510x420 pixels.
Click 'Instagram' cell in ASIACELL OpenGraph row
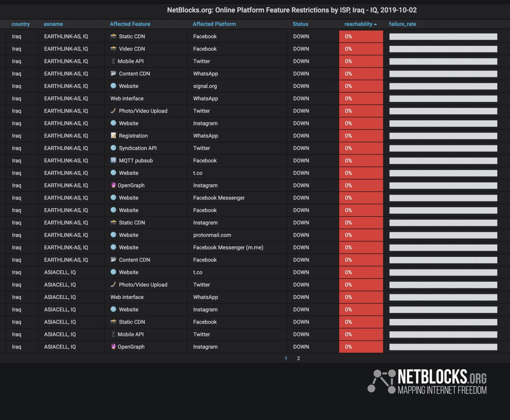click(x=205, y=347)
